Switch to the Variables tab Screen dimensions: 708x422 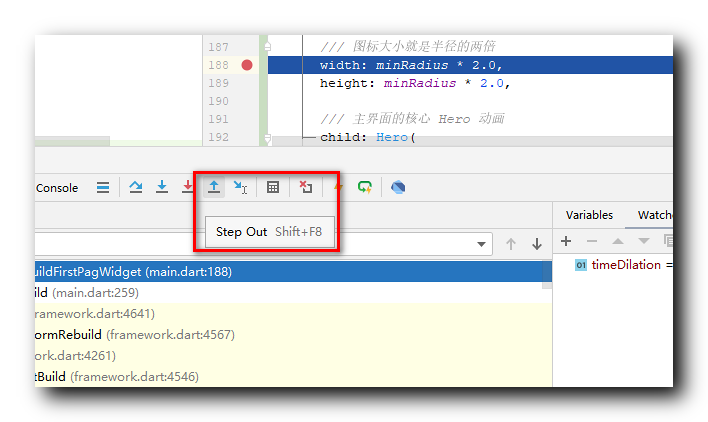tap(589, 215)
